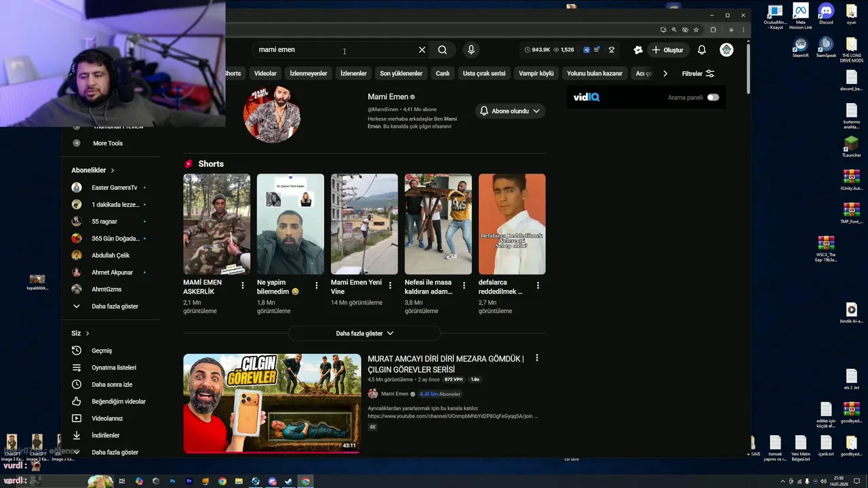Image resolution: width=868 pixels, height=488 pixels.
Task: Open Chrome extensions puzzle icon
Action: pos(713,30)
